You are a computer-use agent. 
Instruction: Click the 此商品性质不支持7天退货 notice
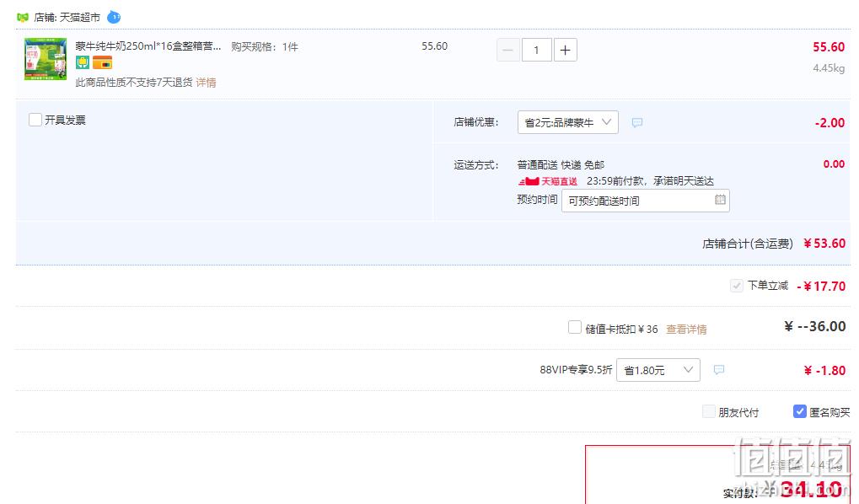click(x=134, y=83)
